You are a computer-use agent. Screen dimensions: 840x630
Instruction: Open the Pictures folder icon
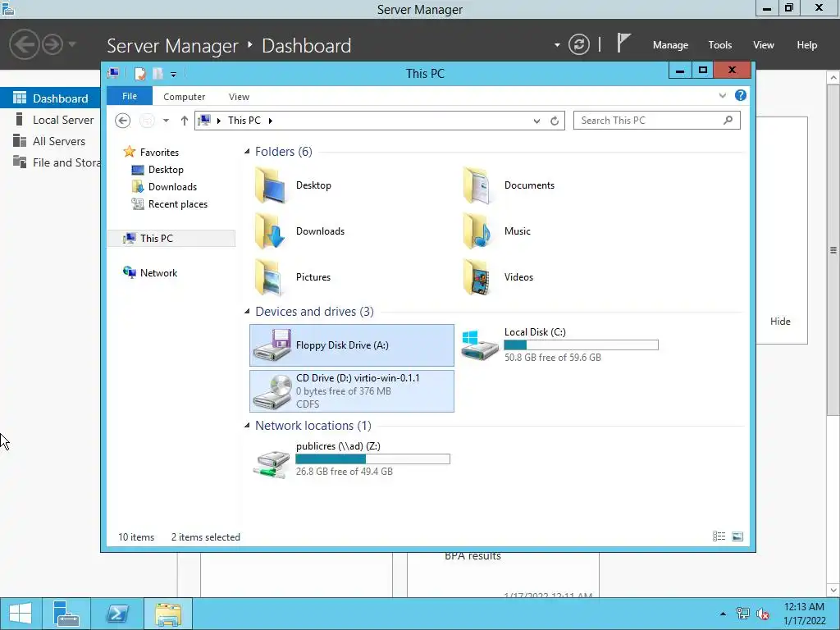(269, 277)
